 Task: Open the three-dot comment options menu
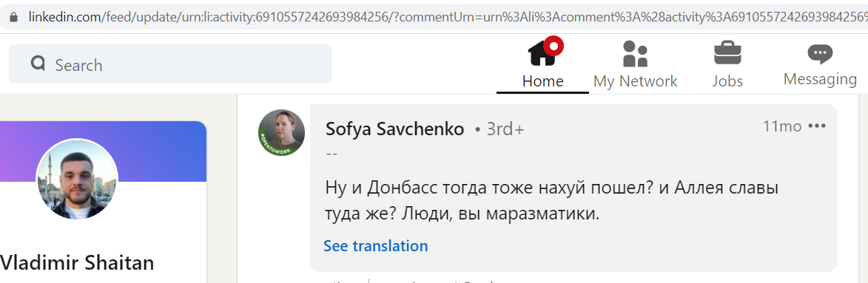(817, 126)
